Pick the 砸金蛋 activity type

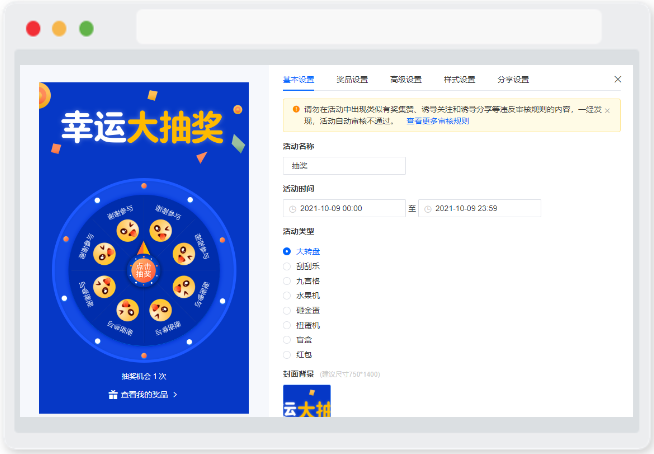[302, 310]
